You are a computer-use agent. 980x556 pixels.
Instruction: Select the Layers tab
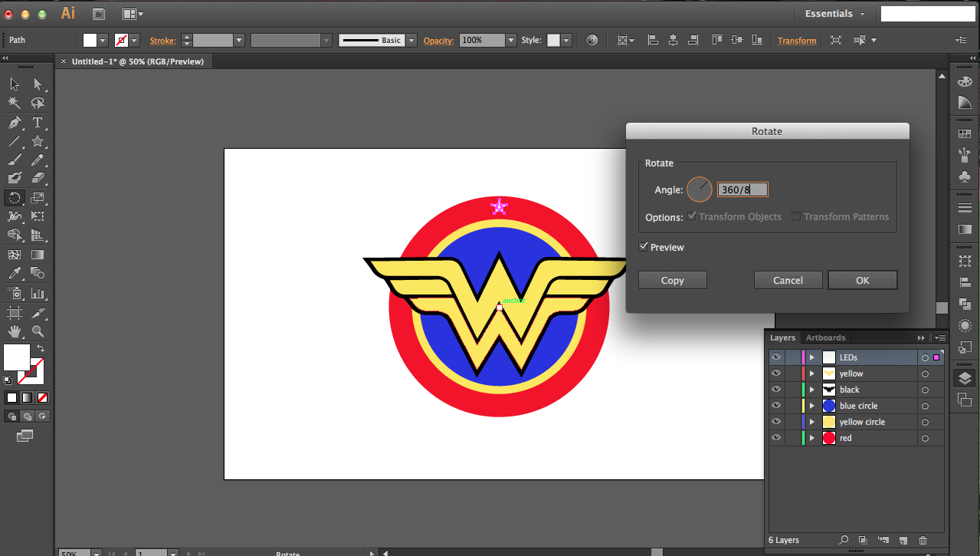click(x=782, y=337)
